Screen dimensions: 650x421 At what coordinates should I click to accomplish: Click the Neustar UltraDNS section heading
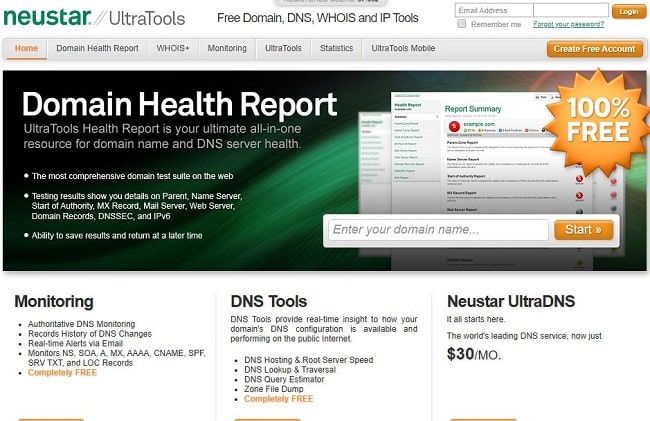tap(511, 301)
